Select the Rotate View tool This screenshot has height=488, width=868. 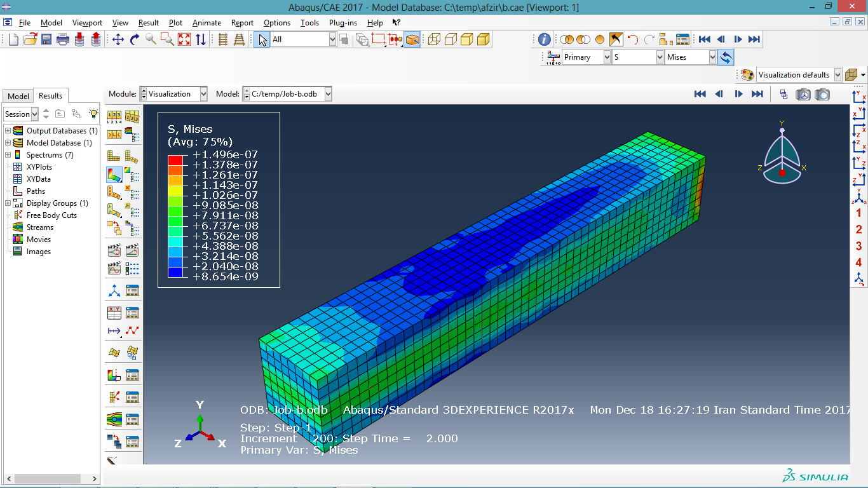coord(135,39)
